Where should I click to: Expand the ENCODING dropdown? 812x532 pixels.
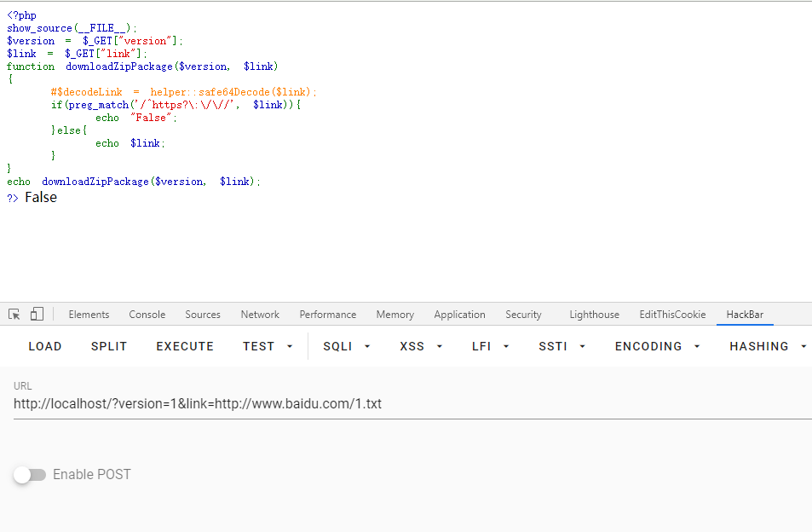click(x=657, y=346)
